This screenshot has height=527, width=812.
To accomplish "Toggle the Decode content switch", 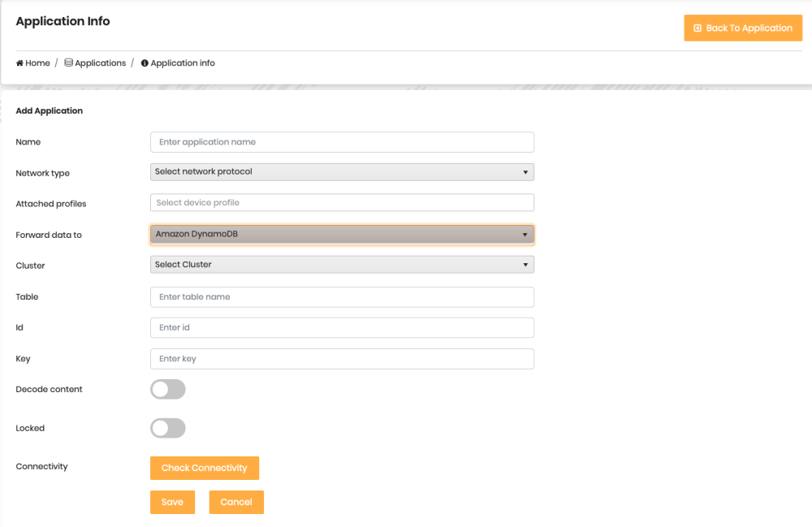I will click(x=168, y=390).
